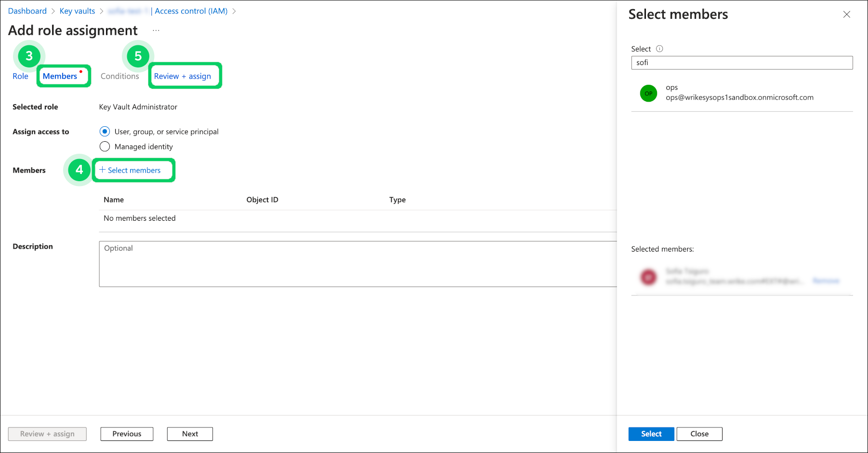Focus the member search field containing sofi

point(741,63)
